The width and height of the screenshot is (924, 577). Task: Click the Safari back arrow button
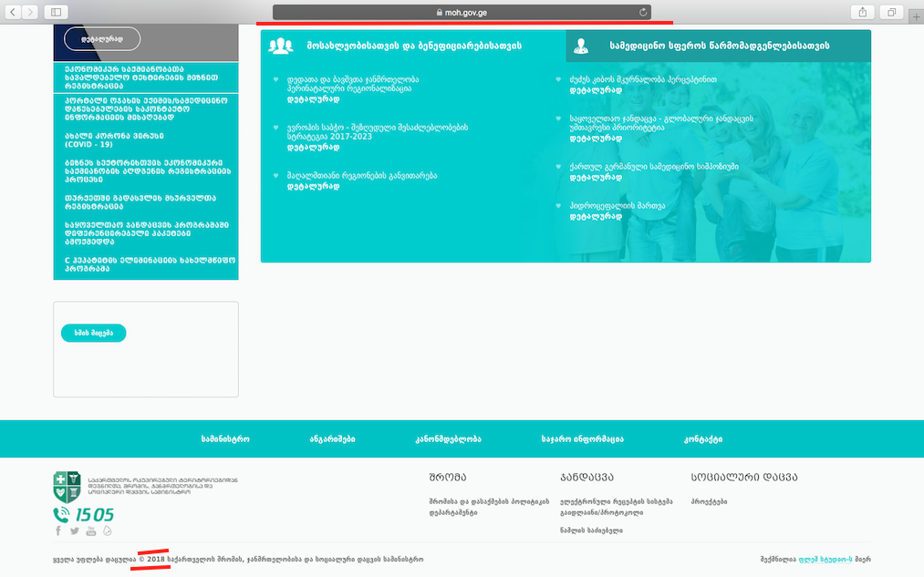pyautogui.click(x=13, y=12)
